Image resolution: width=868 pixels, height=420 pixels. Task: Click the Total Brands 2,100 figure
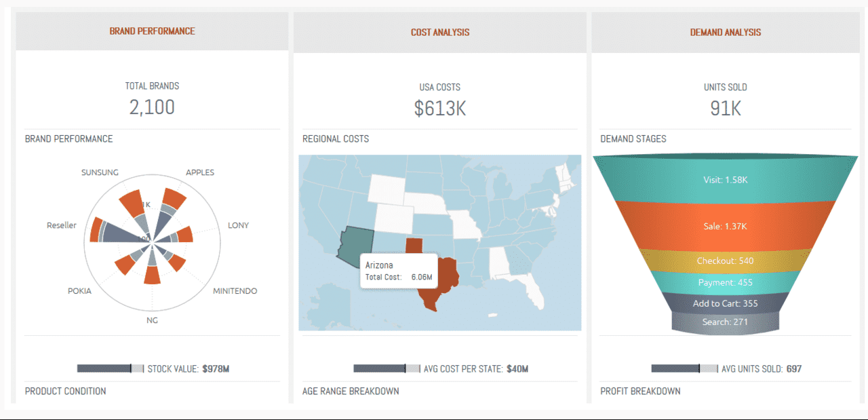(152, 107)
